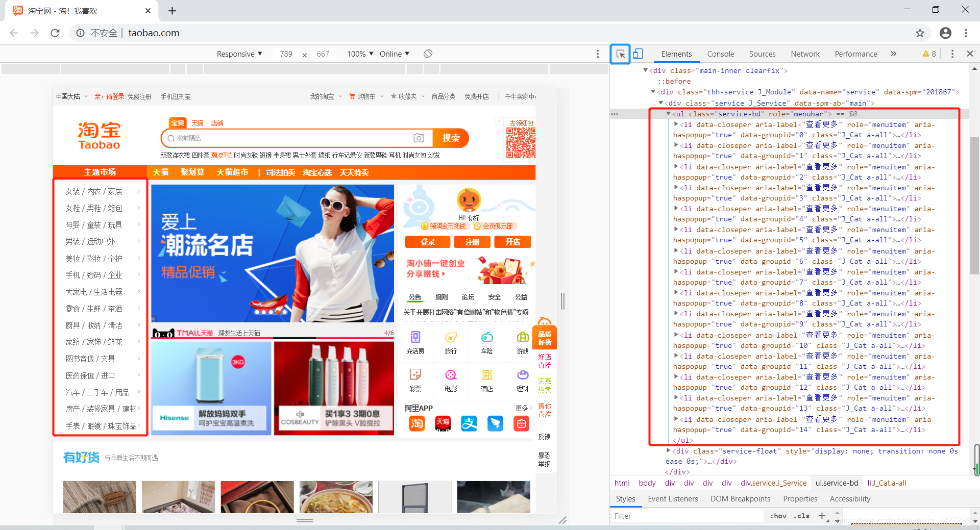Open the Chrome profile avatar menu
The image size is (980, 530).
tap(945, 33)
